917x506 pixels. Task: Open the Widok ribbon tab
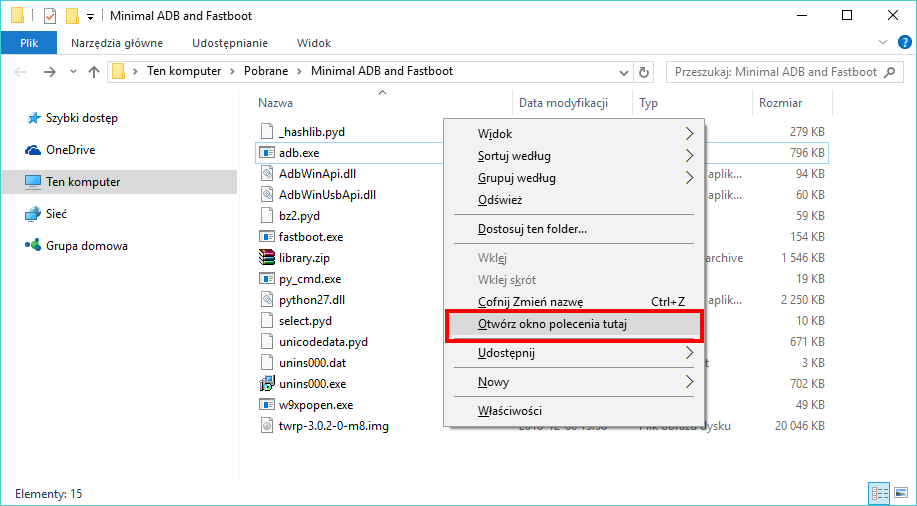pos(314,43)
